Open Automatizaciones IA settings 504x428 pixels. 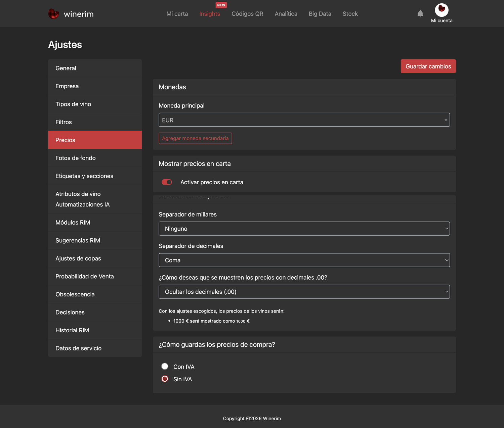coord(83,204)
